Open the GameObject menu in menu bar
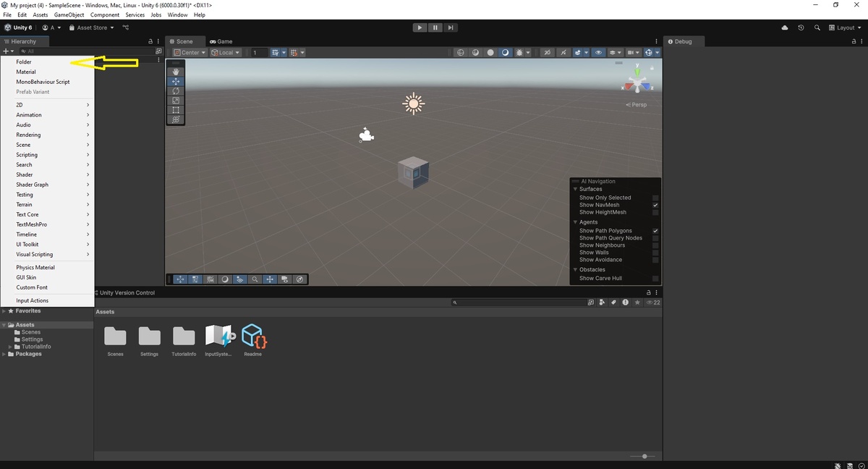Viewport: 868px width, 469px height. point(69,14)
